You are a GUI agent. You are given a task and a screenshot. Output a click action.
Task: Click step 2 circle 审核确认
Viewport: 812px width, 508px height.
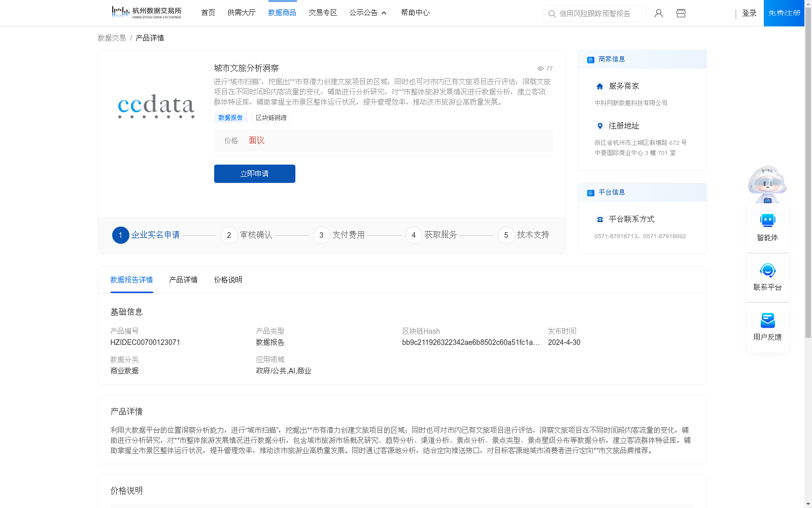coord(229,235)
